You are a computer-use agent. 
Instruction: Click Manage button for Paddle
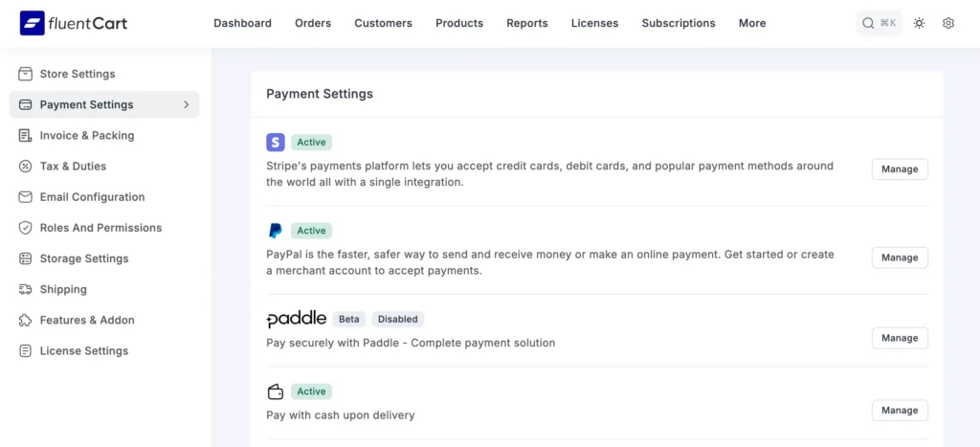[x=900, y=338]
